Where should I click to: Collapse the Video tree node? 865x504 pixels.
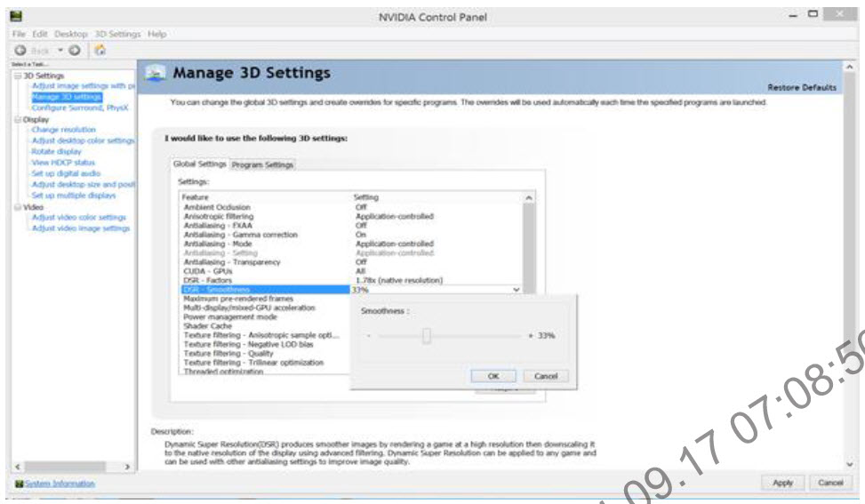18,207
